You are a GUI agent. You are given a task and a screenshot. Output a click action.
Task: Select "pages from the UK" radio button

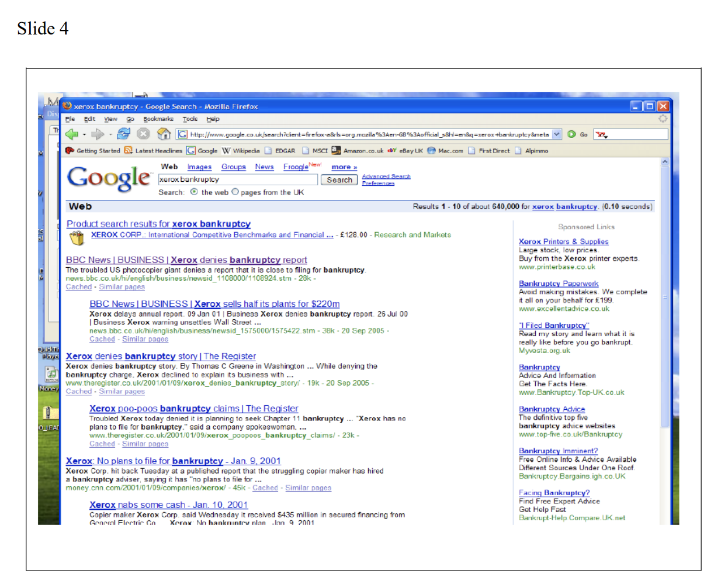pos(235,192)
